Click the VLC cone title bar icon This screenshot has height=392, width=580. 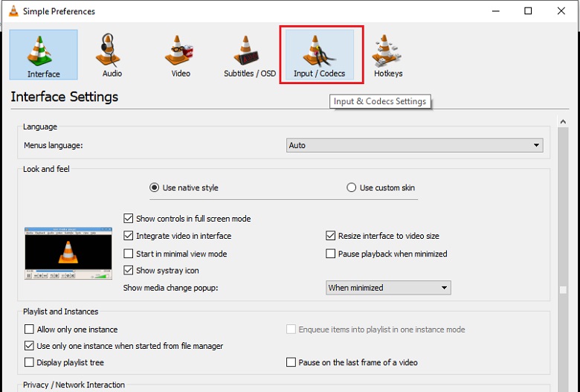pyautogui.click(x=13, y=11)
